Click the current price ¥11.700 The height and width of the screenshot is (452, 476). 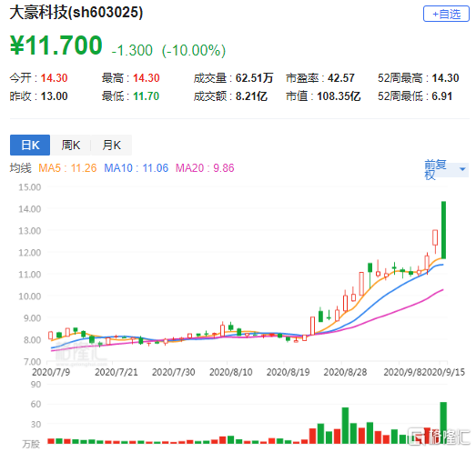coord(56,45)
